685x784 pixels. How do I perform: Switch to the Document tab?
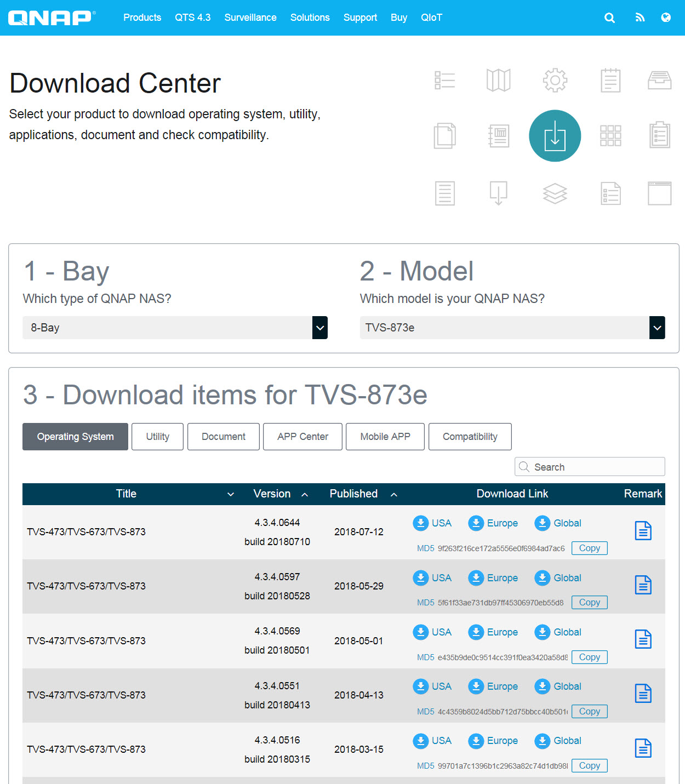(224, 437)
